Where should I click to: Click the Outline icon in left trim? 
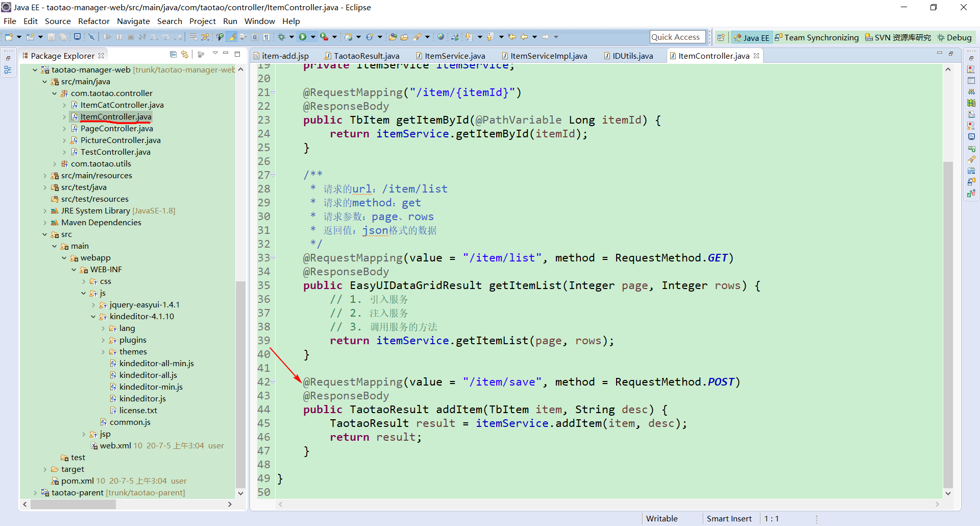pos(8,69)
